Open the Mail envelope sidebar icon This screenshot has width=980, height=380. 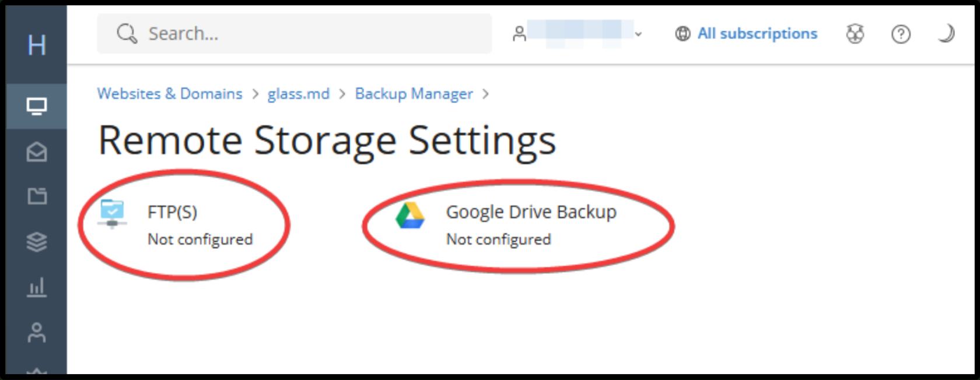37,152
